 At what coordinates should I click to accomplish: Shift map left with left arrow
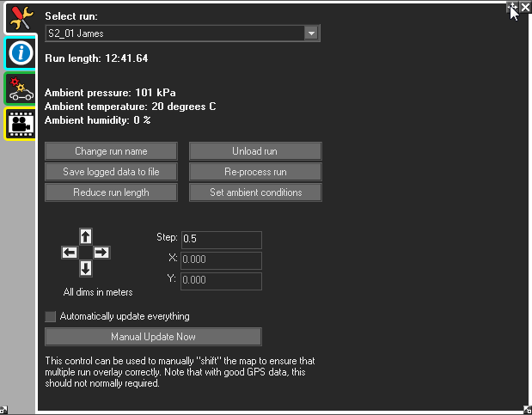click(69, 252)
